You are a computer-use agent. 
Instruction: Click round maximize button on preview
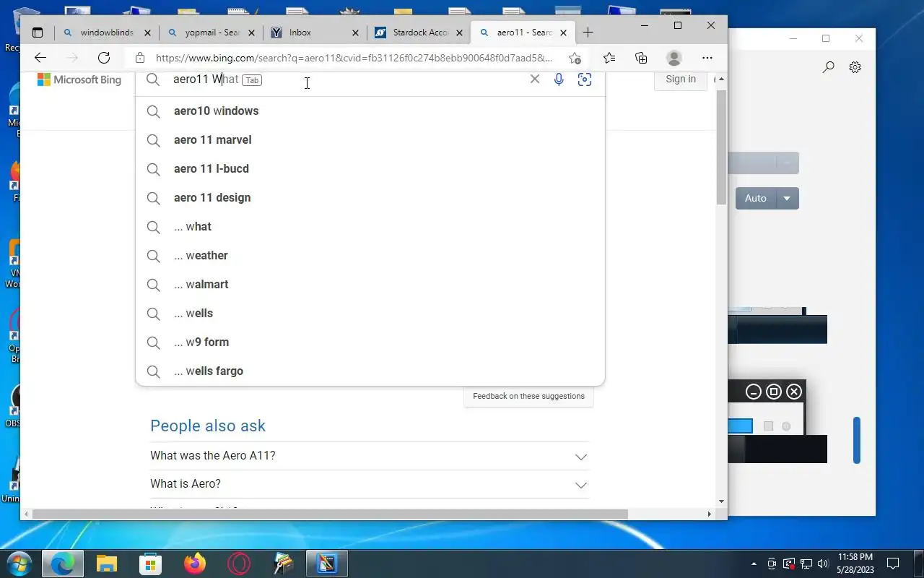click(774, 392)
